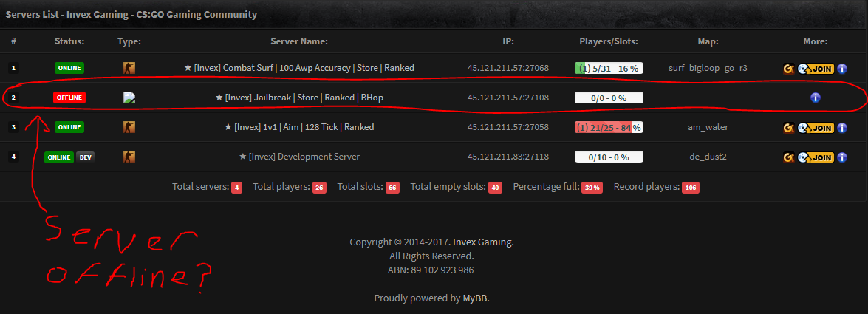Open GameTracker icon for 1v1 Aim server

click(789, 128)
